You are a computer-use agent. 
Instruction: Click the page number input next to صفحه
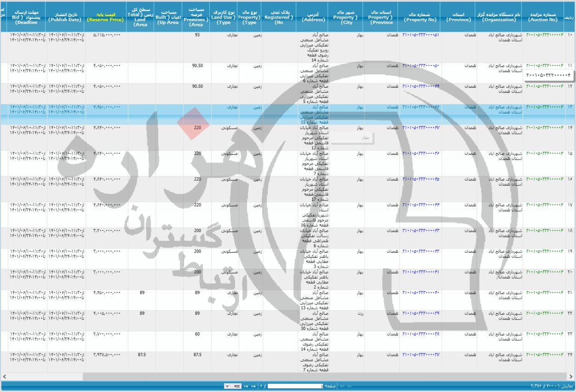294,386
